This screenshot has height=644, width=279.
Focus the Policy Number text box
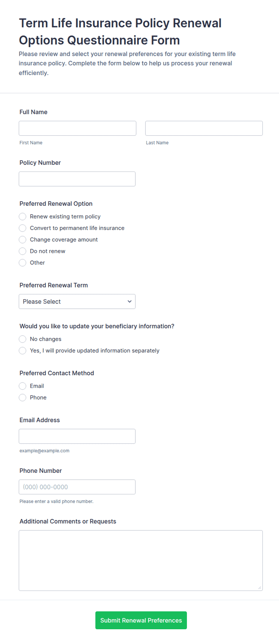pyautogui.click(x=77, y=179)
